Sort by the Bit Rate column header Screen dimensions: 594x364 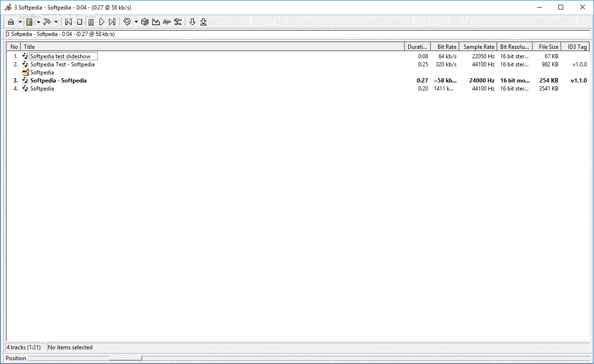coord(445,46)
